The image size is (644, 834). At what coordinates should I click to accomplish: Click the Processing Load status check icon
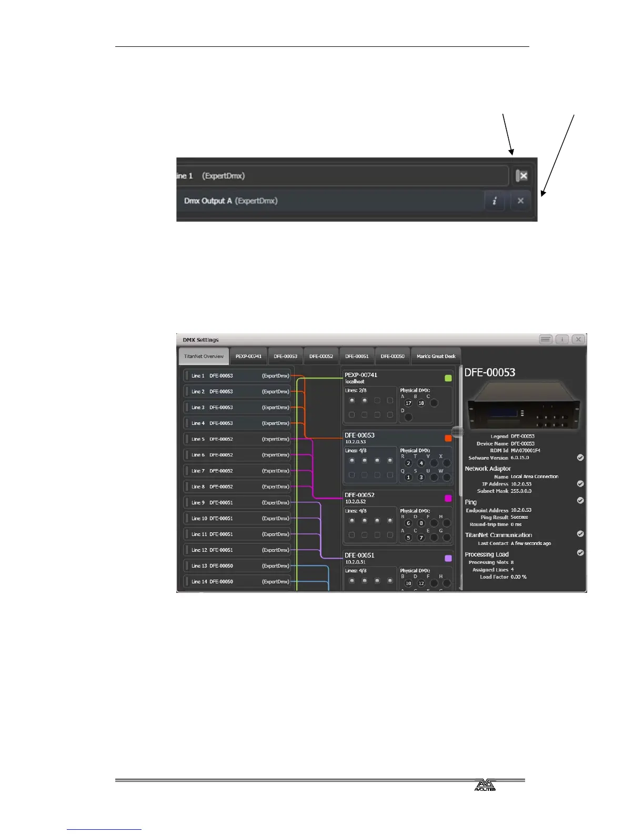click(580, 553)
